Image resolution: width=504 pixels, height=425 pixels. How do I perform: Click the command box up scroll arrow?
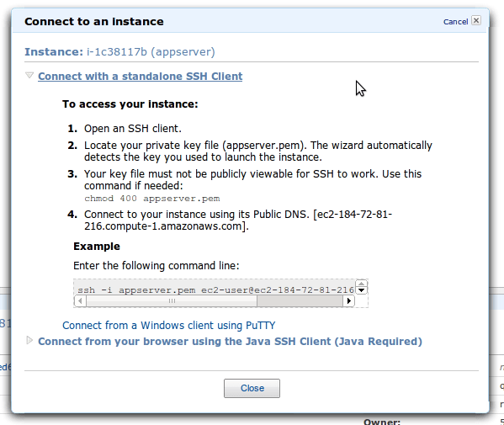point(361,284)
